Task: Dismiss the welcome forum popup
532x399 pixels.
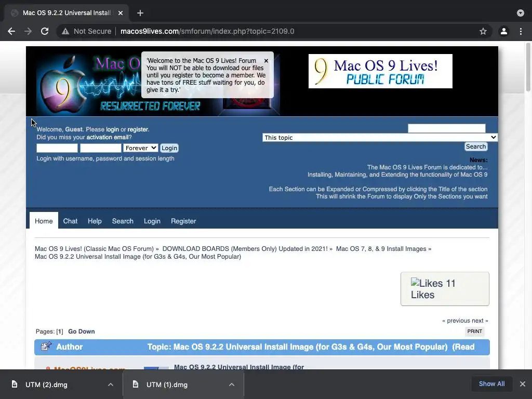Action: tap(266, 61)
